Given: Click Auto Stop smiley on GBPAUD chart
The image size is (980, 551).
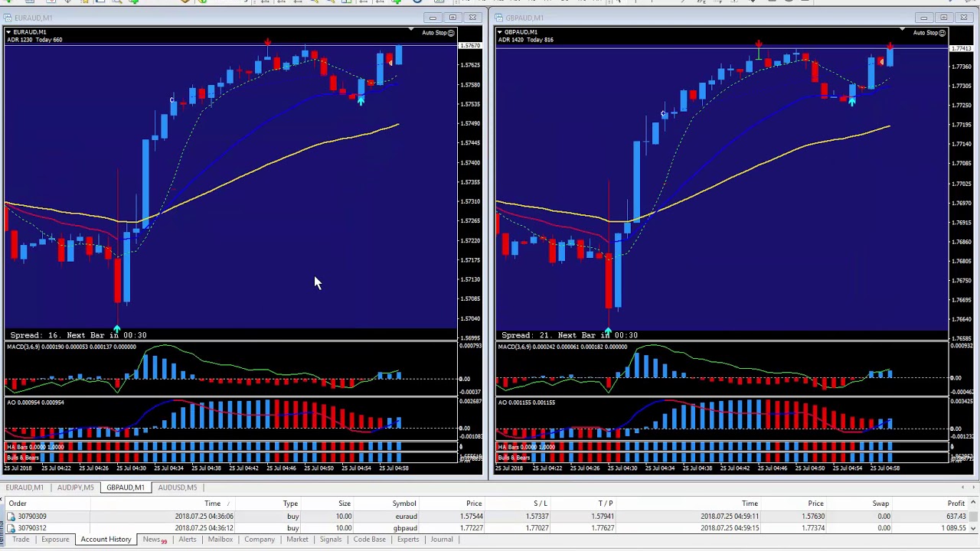Looking at the screenshot, I should (x=942, y=33).
